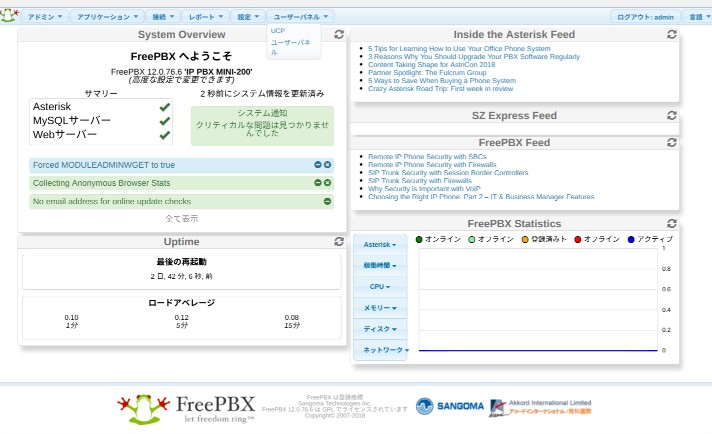This screenshot has height=434, width=712.
Task: Click the green システム通知 status box
Action: tap(262, 126)
